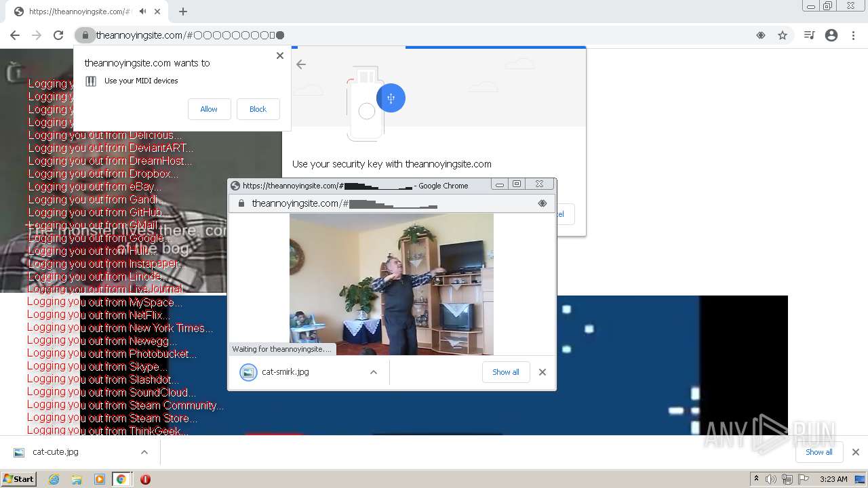Expand cat-cute.jpg download options chevron
This screenshot has height=488, width=868.
[144, 452]
